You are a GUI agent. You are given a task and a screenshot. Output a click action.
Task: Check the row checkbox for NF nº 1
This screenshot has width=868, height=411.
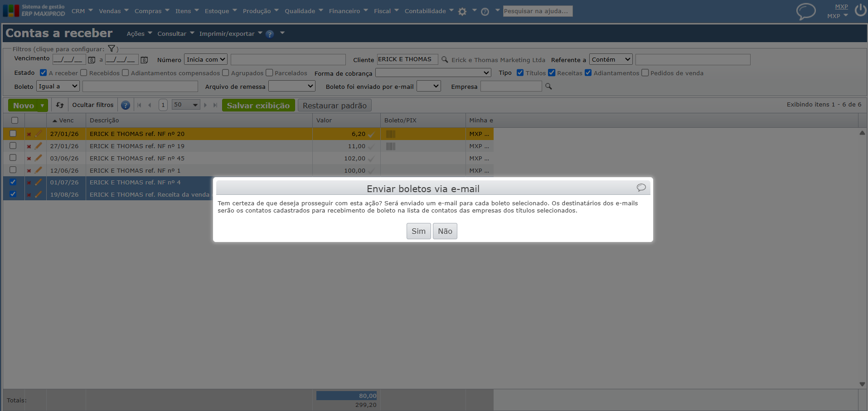[x=13, y=170]
